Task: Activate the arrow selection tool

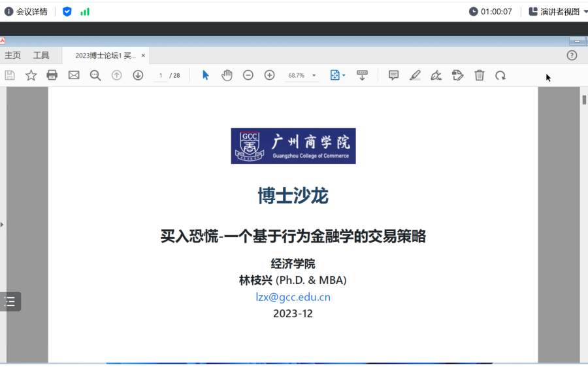Action: (206, 75)
